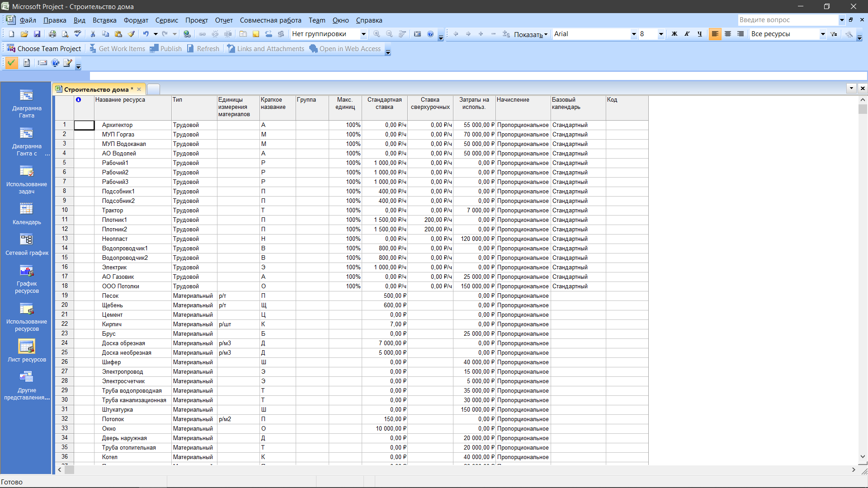
Task: Switch to Calendar view in sidebar
Action: click(27, 214)
